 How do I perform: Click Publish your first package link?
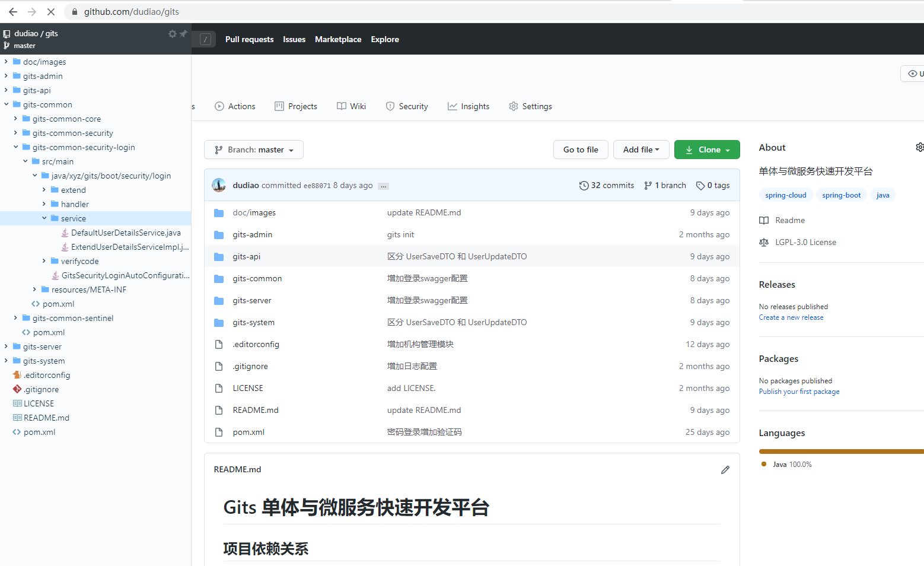tap(799, 392)
